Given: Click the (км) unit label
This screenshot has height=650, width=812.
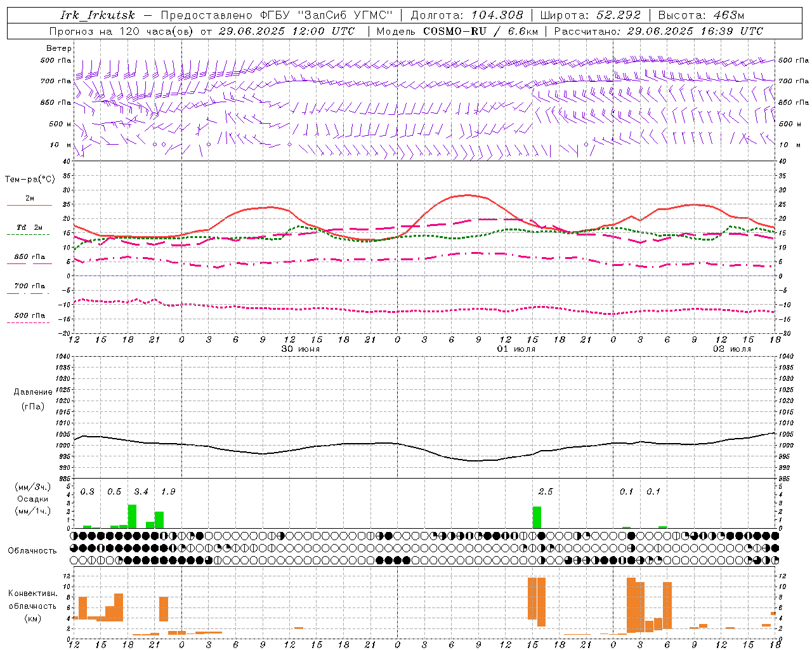Looking at the screenshot, I should point(33,618).
